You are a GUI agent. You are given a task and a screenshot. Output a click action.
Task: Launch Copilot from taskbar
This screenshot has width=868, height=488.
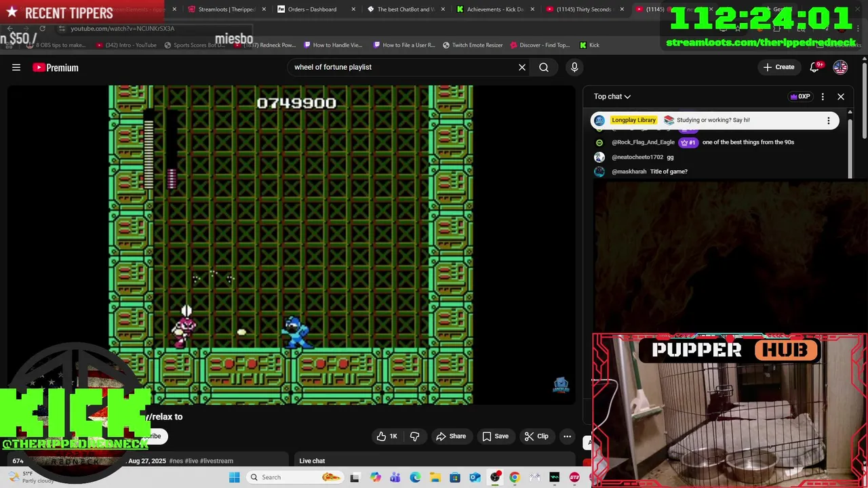(376, 477)
